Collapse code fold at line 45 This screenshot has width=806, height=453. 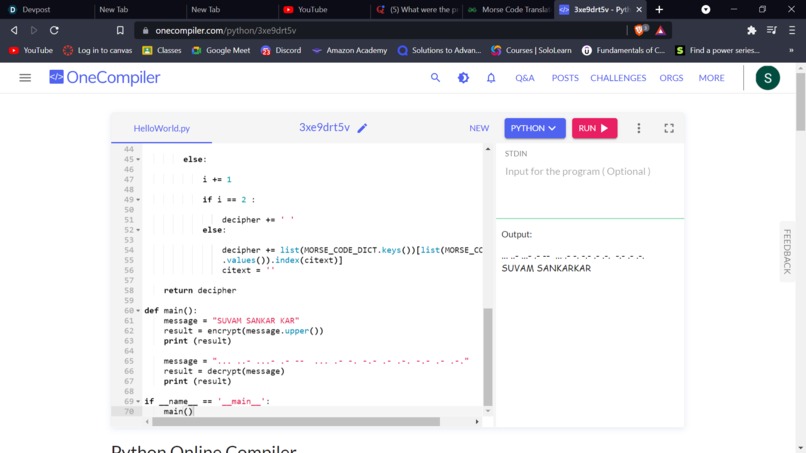[138, 159]
